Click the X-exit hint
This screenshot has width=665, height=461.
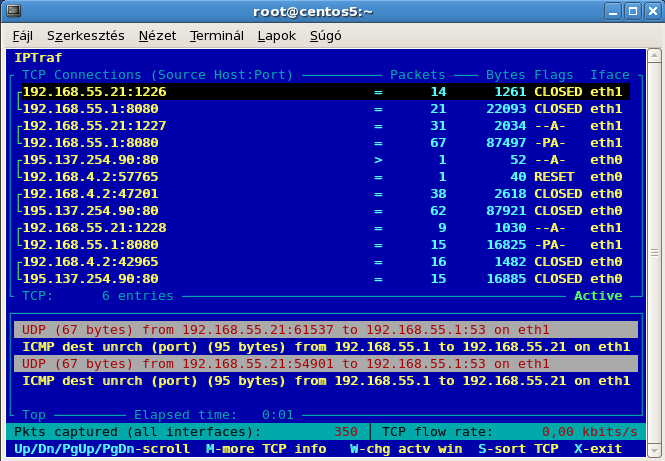click(603, 449)
